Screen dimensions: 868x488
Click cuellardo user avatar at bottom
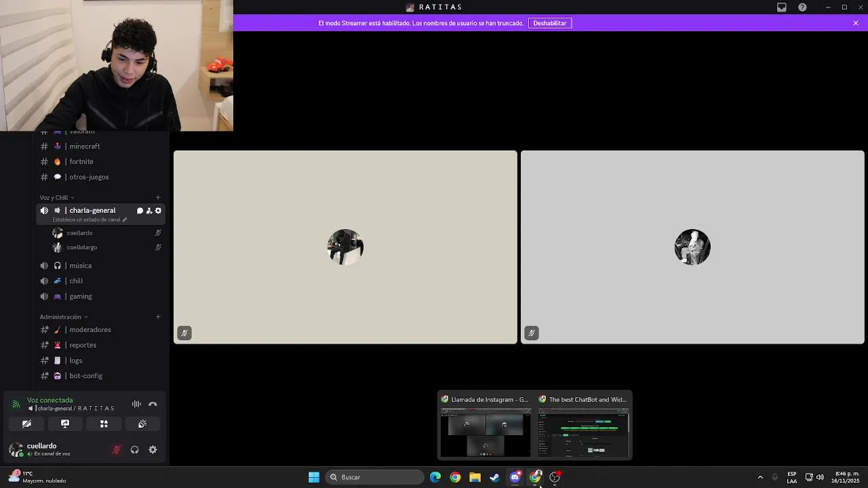tap(16, 449)
